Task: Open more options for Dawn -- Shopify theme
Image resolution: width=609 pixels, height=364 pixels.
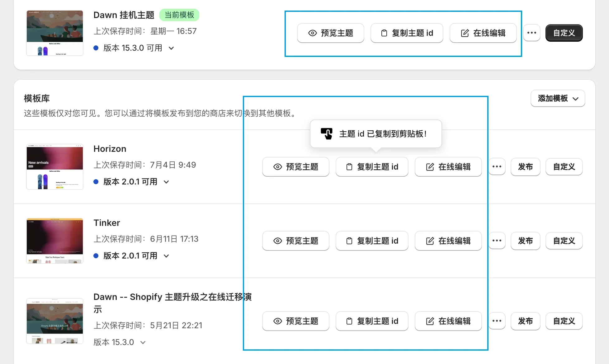Action: [497, 321]
